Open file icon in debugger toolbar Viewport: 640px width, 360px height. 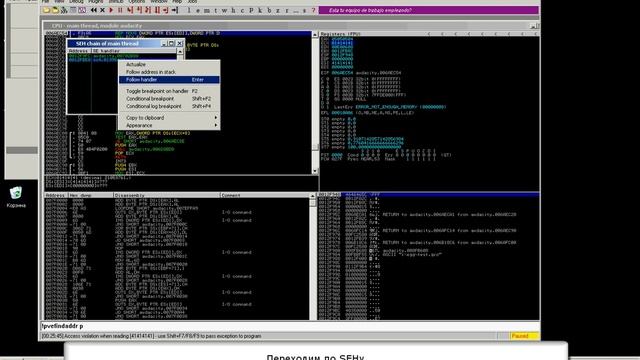point(46,10)
